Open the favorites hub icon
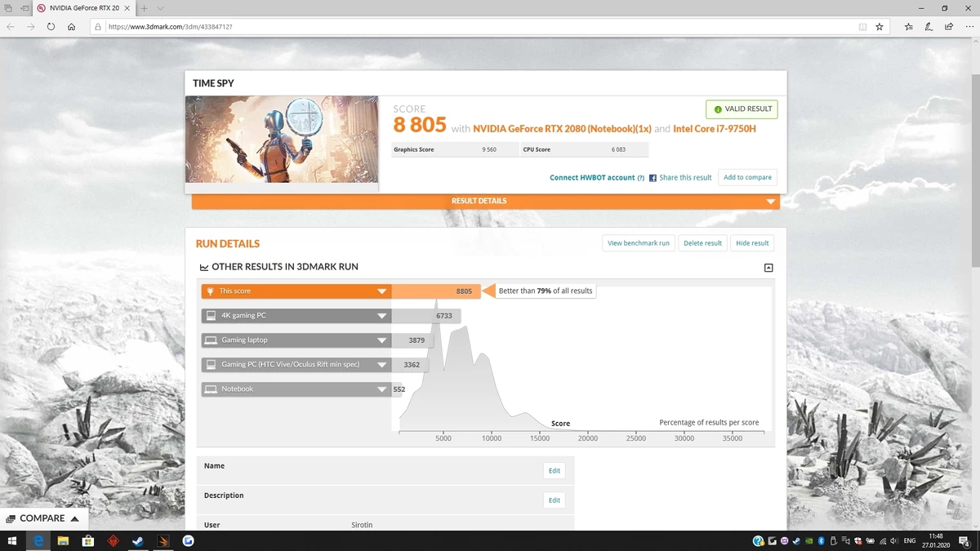The height and width of the screenshot is (551, 980). (x=909, y=26)
